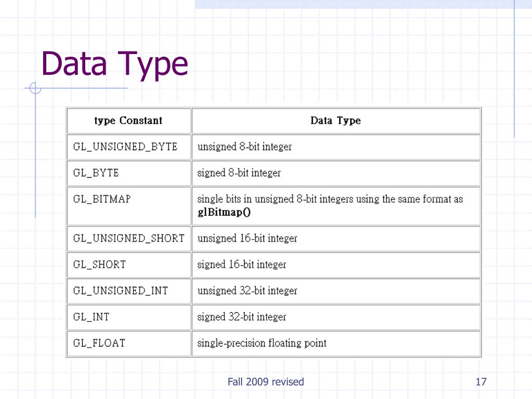Viewport: 532px width, 399px height.
Task: Click the slide number 17
Action: [481, 382]
